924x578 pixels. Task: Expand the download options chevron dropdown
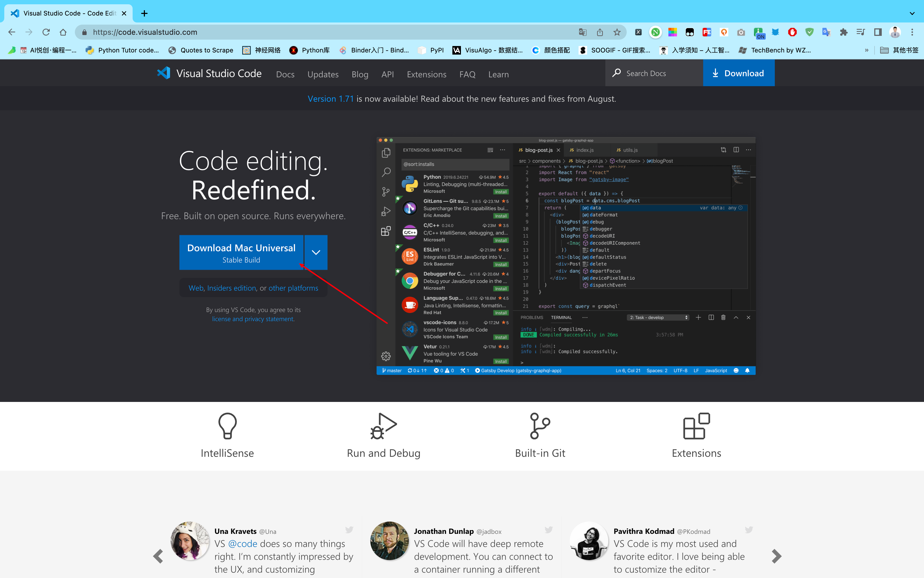(x=316, y=252)
